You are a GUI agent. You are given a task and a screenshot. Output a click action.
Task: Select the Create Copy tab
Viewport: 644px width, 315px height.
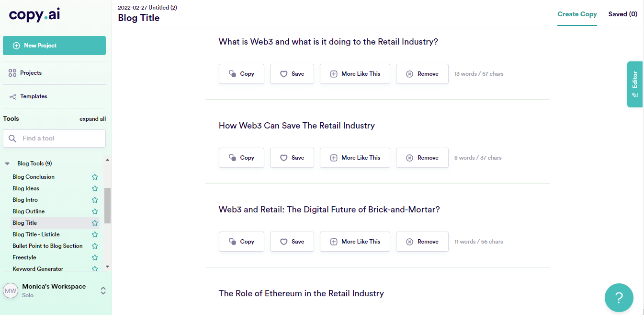pos(577,14)
